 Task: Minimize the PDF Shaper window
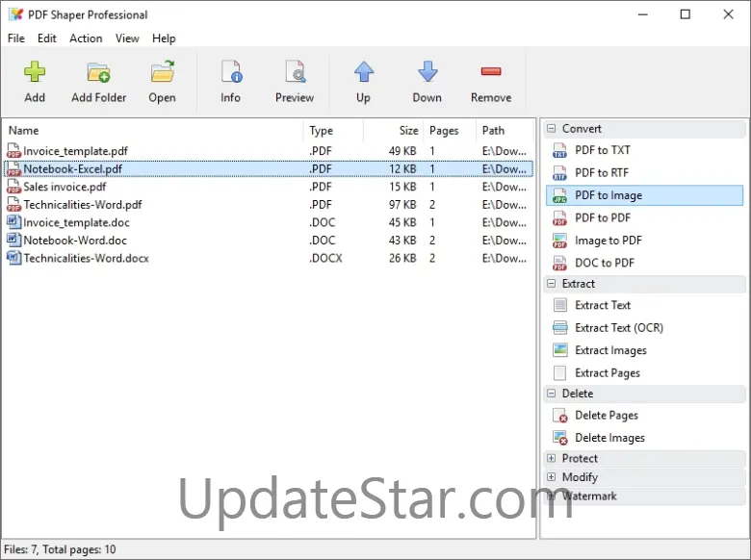pos(643,14)
